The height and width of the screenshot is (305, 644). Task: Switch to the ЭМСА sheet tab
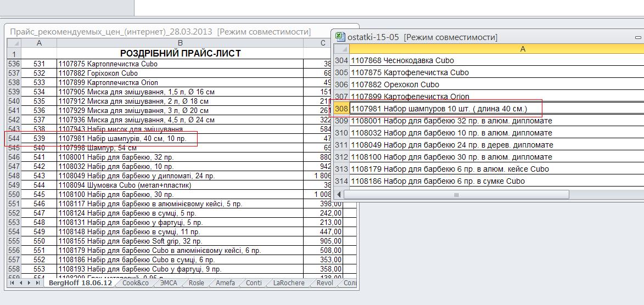point(169,283)
